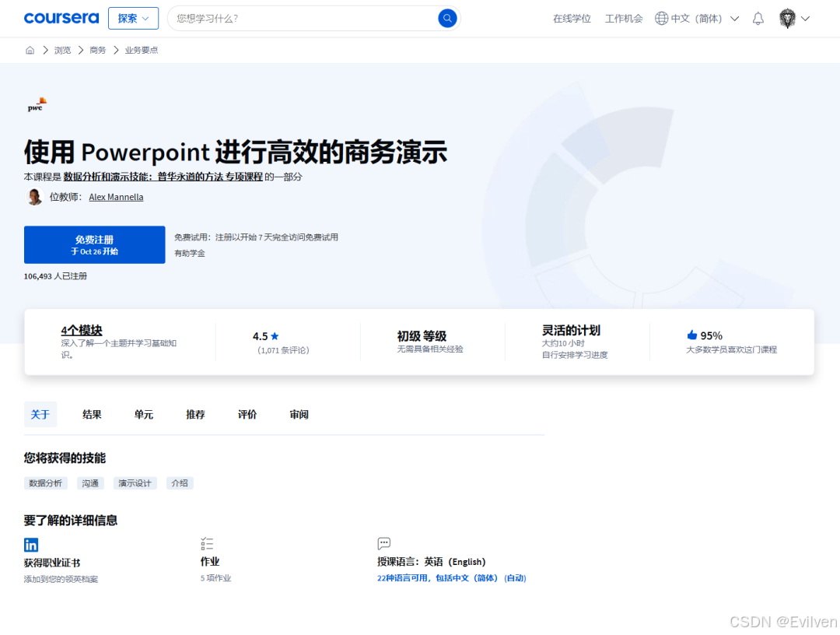Click the 数据分析 skill tag
This screenshot has height=635, width=840.
[x=46, y=483]
